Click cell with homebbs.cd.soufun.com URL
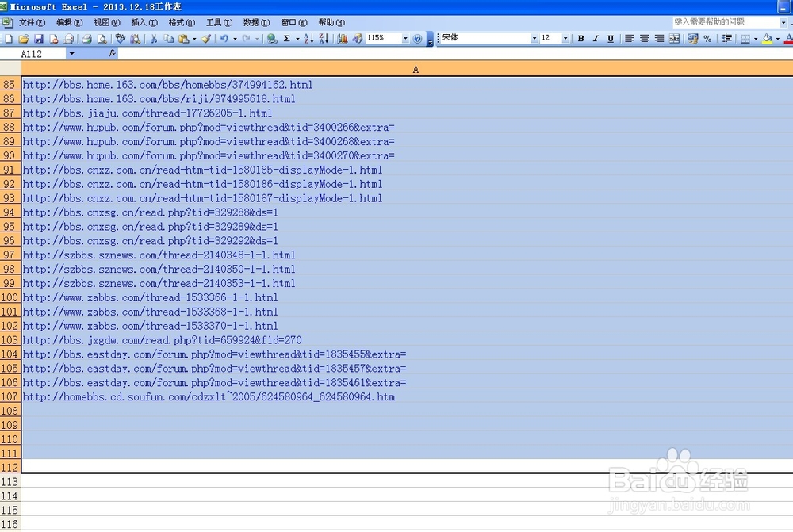Screen dimensions: 793x532 coord(407,397)
